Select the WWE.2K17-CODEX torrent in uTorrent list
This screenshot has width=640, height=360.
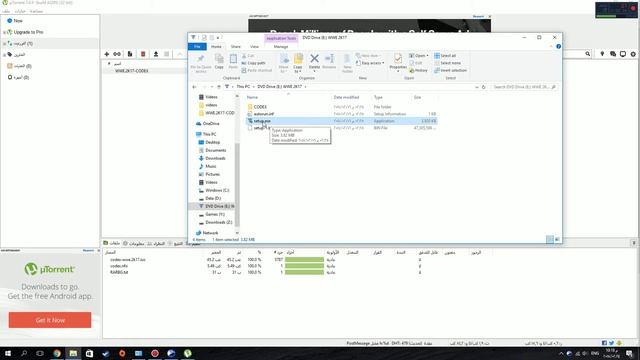[x=131, y=71]
